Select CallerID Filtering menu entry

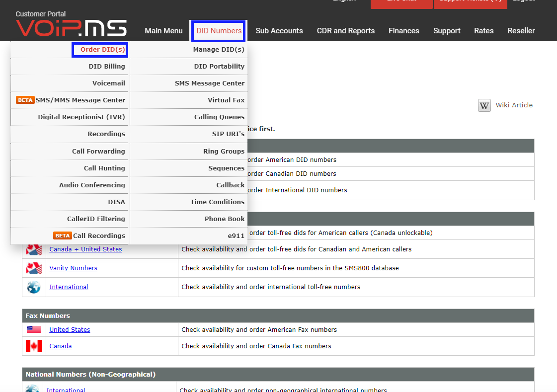96,219
